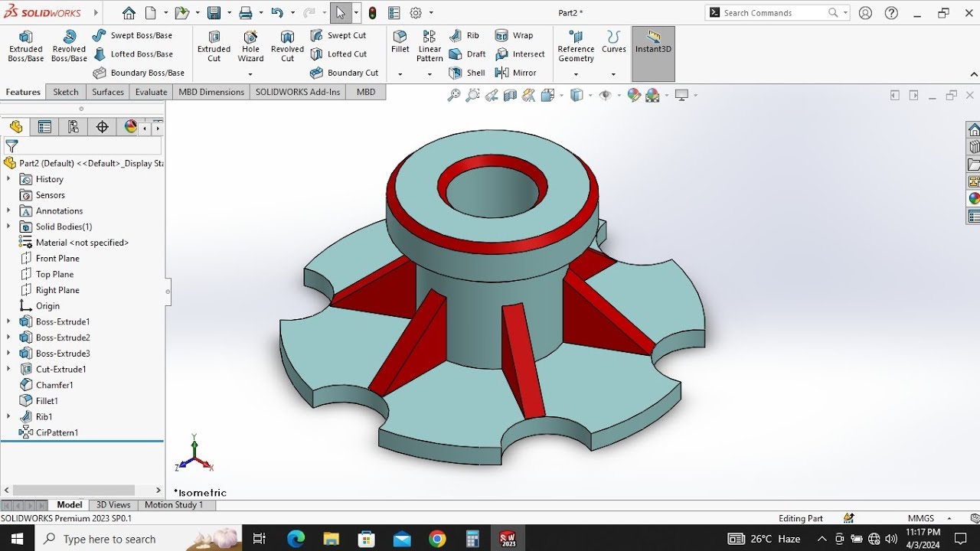Image resolution: width=980 pixels, height=551 pixels.
Task: Click the feature tree filter field
Action: pos(83,145)
